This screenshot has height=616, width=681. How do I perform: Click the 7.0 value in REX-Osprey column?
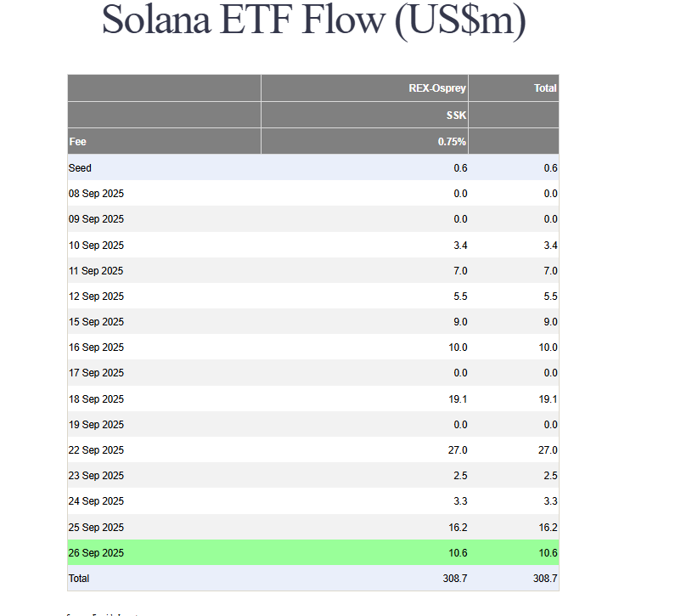point(459,271)
